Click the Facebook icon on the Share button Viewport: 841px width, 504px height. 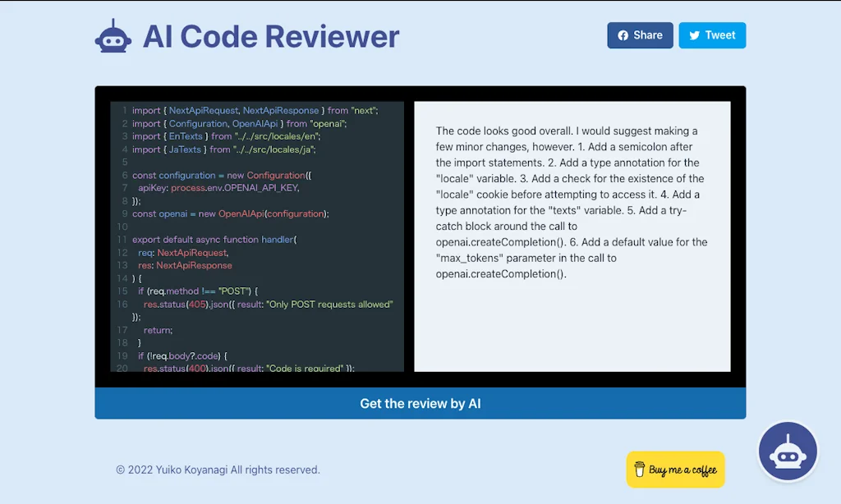(622, 34)
